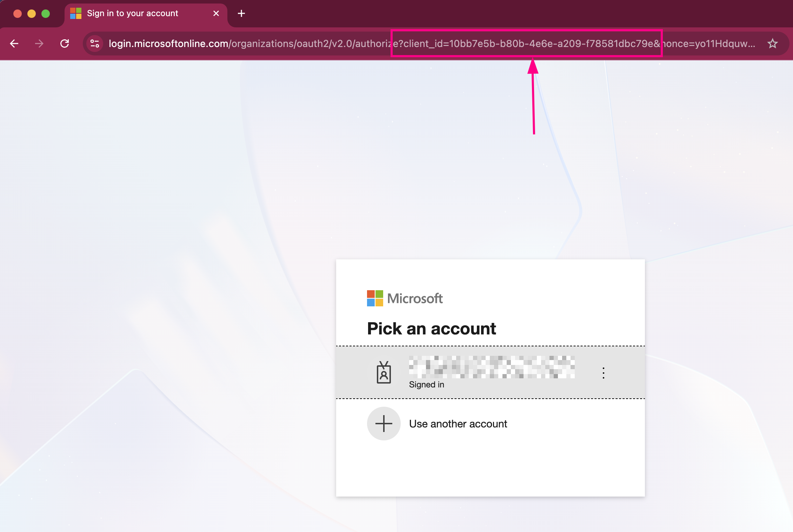
Task: Open site information tune icon
Action: 95,44
